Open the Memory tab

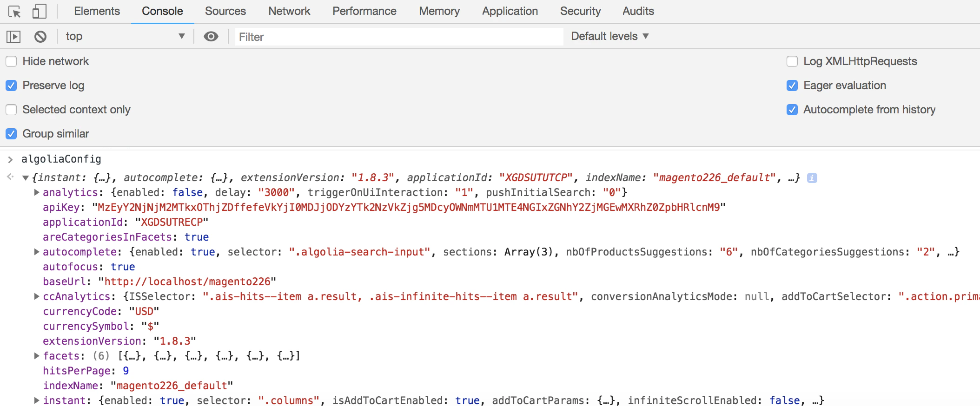pyautogui.click(x=439, y=11)
